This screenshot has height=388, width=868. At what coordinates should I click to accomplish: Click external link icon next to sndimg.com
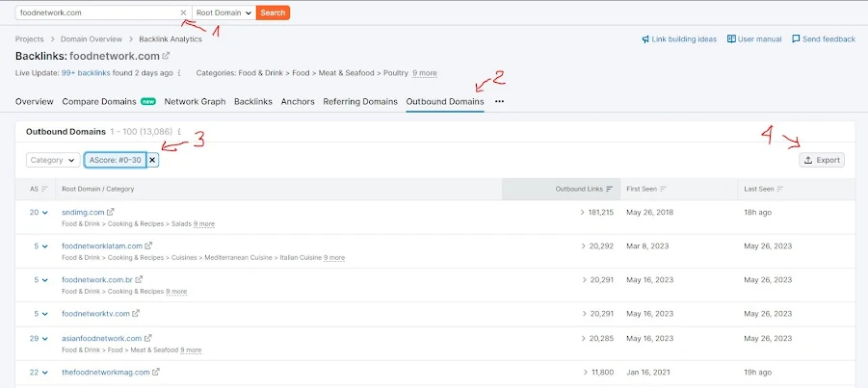click(111, 212)
